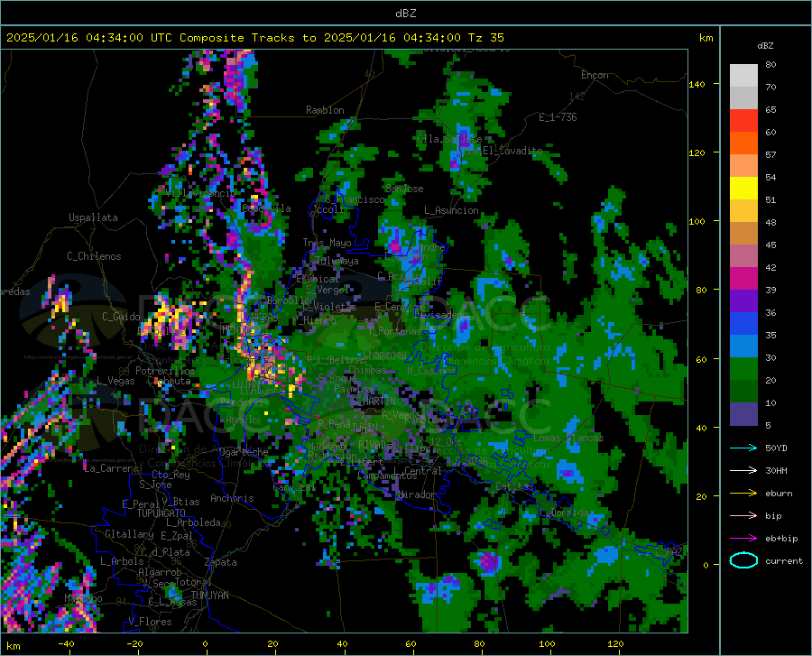Select the light gray 70-80 dBZ swatch
The image size is (812, 656).
(x=743, y=76)
